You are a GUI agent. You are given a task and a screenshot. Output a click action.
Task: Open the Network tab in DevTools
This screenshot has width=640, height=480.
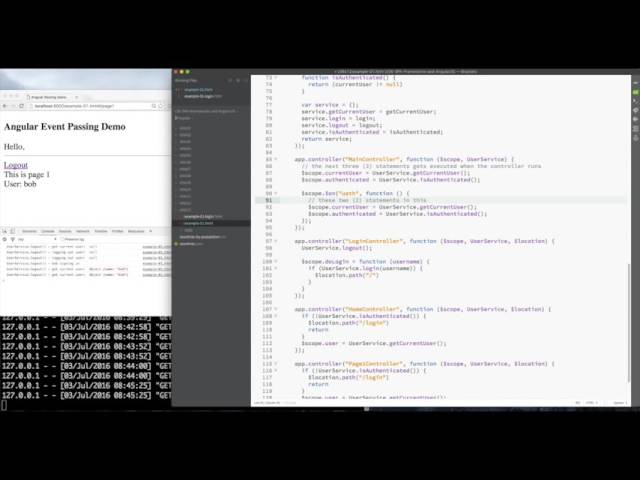tap(82, 231)
